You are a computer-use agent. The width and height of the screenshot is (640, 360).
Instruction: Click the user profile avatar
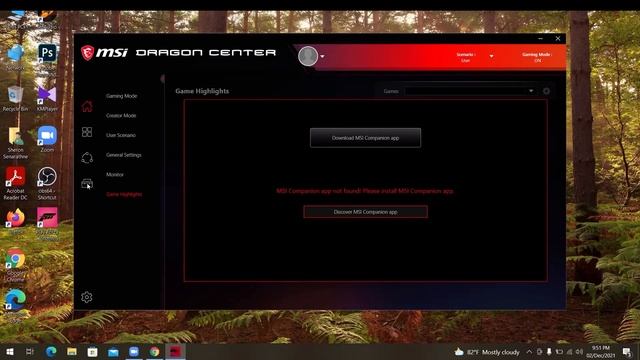(x=308, y=56)
